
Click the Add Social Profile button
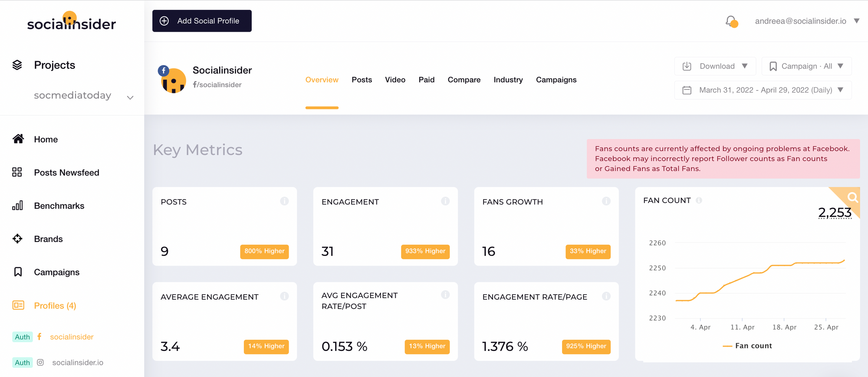point(202,21)
